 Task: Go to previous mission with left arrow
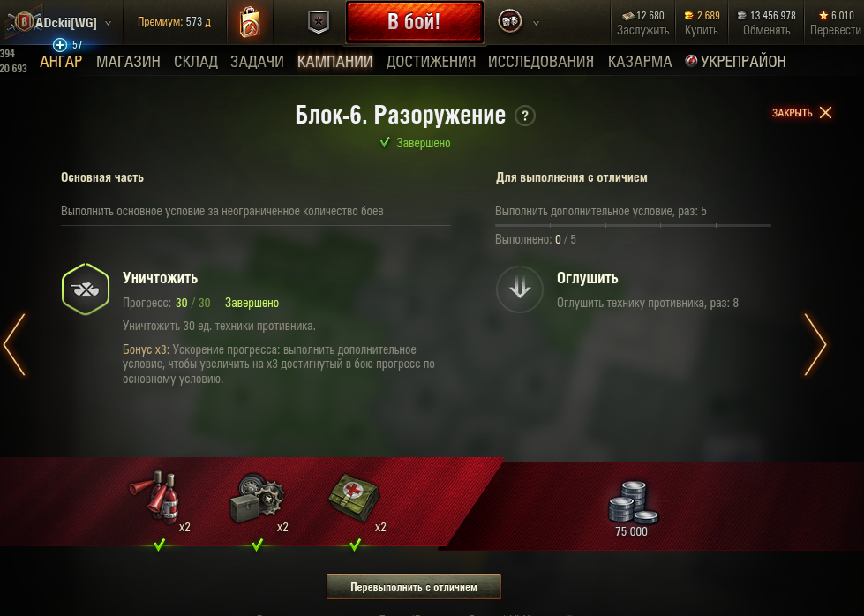pyautogui.click(x=14, y=345)
